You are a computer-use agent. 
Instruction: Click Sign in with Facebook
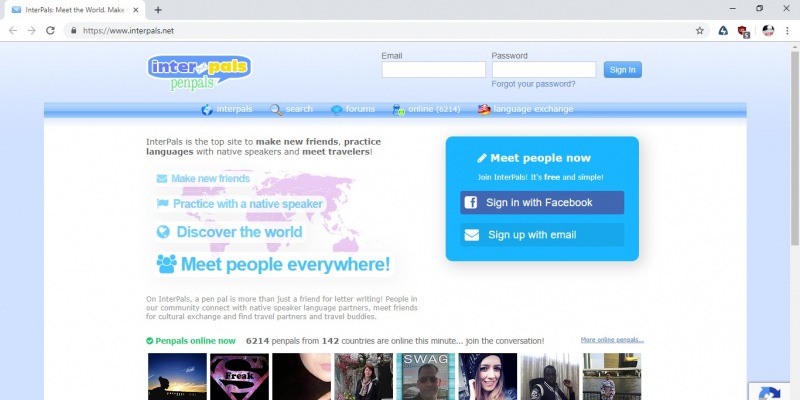[x=542, y=203]
